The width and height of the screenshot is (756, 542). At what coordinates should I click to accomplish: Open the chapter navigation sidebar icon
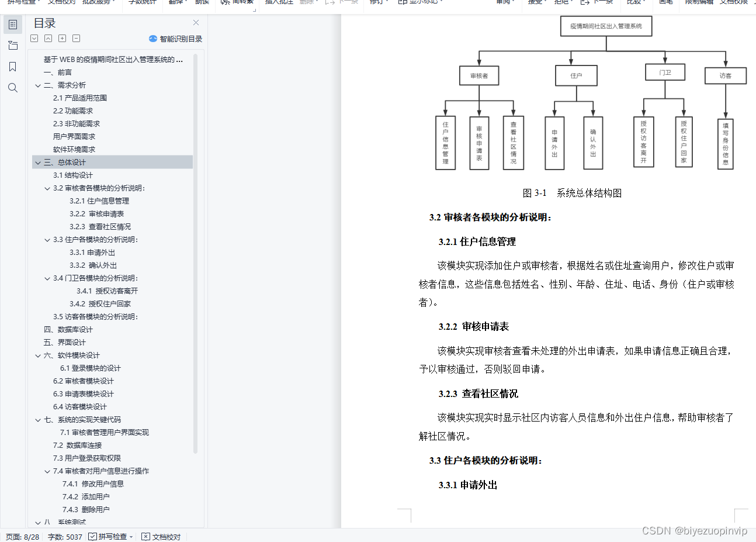[x=13, y=46]
